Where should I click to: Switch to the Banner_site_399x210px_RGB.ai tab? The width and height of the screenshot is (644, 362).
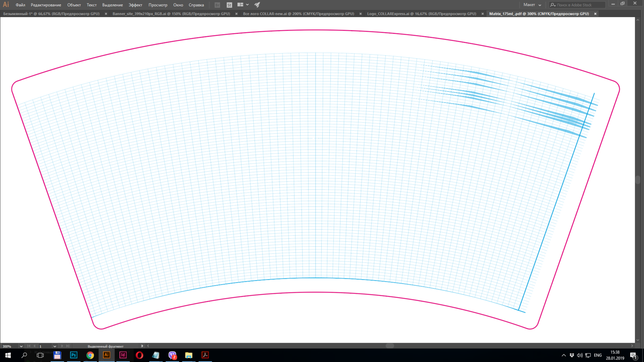171,14
